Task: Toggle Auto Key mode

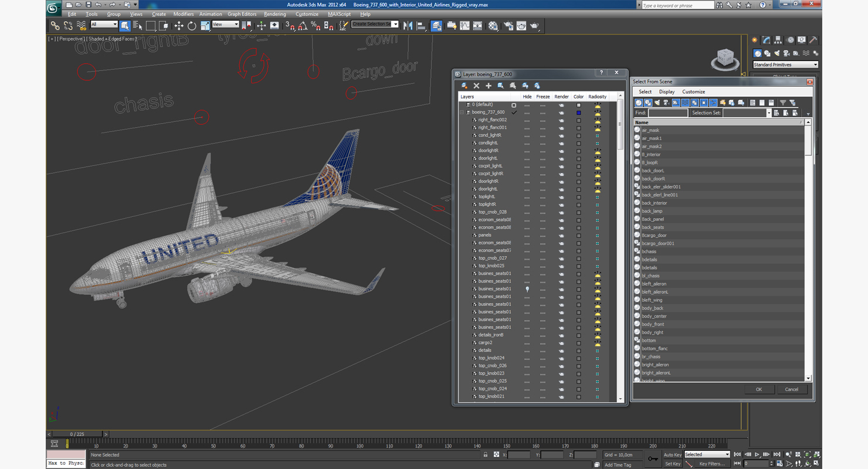Action: [x=673, y=455]
